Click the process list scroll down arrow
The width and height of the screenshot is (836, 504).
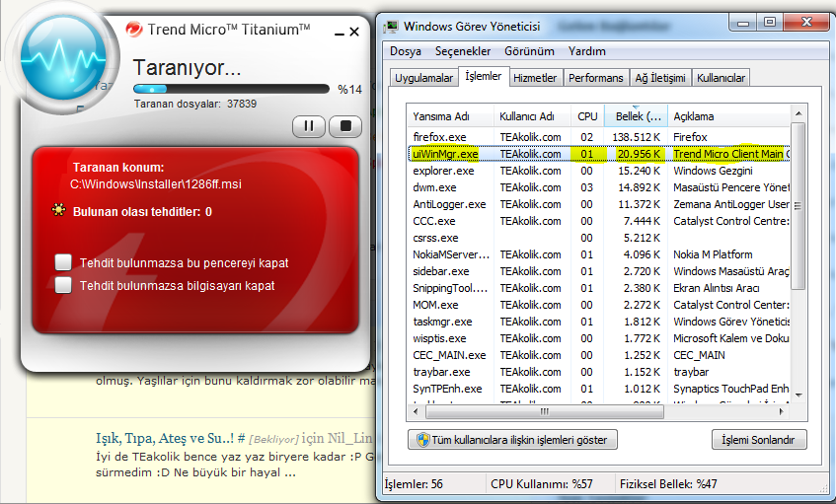798,396
